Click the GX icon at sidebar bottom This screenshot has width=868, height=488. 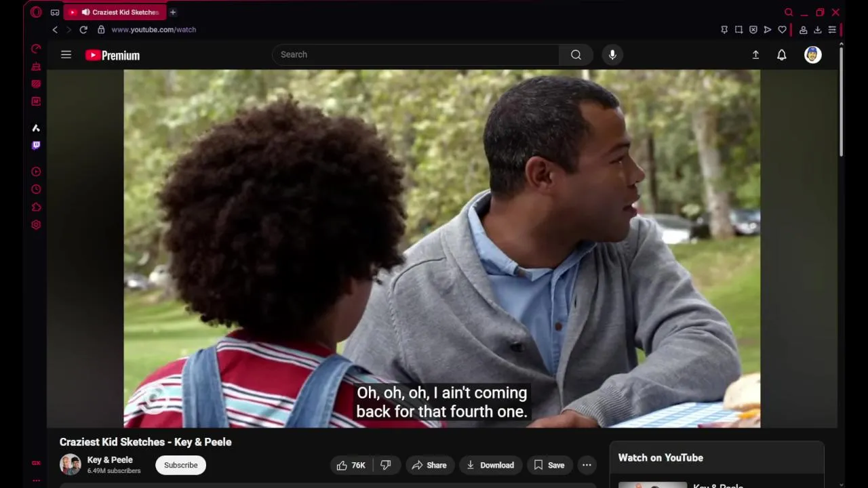coord(36,464)
